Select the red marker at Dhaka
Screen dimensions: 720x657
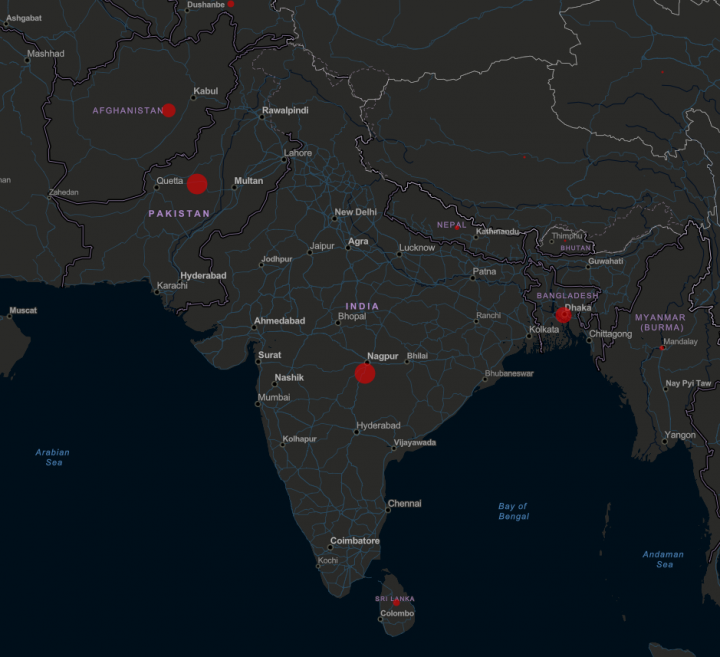tap(564, 315)
